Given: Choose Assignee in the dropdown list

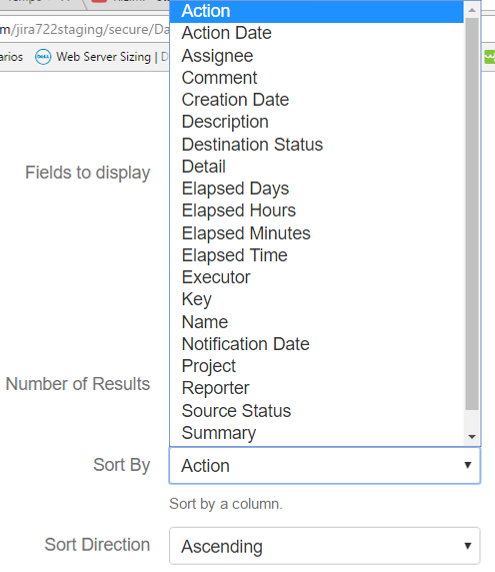Looking at the screenshot, I should click(x=317, y=56).
